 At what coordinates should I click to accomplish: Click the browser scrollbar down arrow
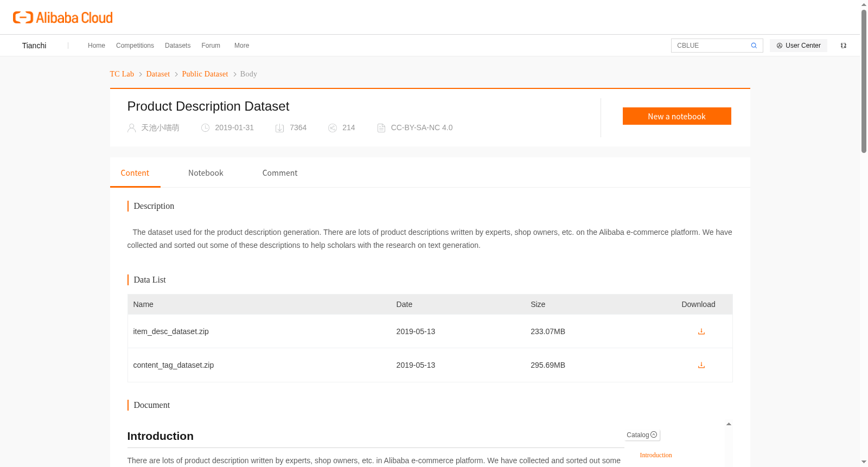pos(864,462)
